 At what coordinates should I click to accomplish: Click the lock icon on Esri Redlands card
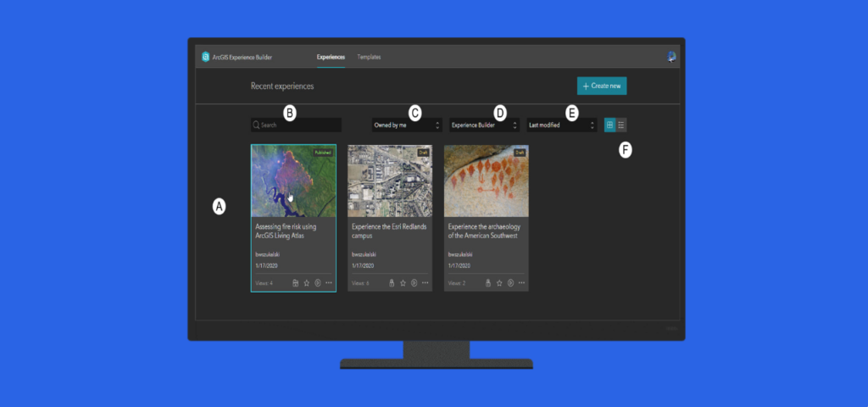392,283
